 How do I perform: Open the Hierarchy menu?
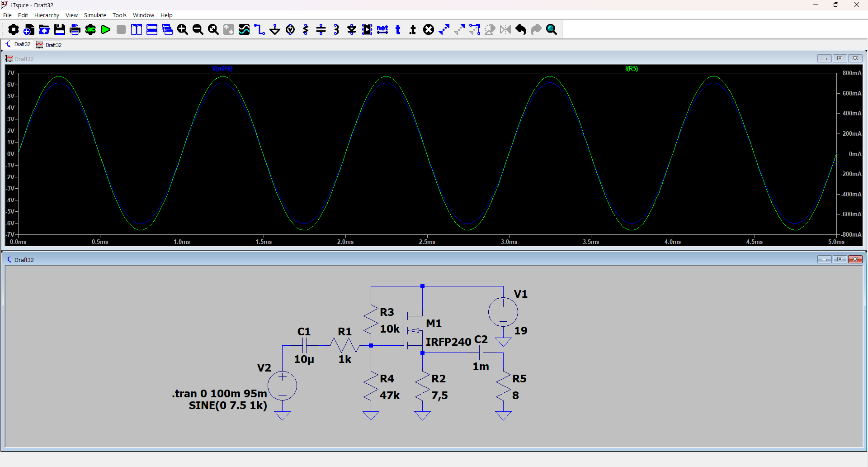point(47,15)
